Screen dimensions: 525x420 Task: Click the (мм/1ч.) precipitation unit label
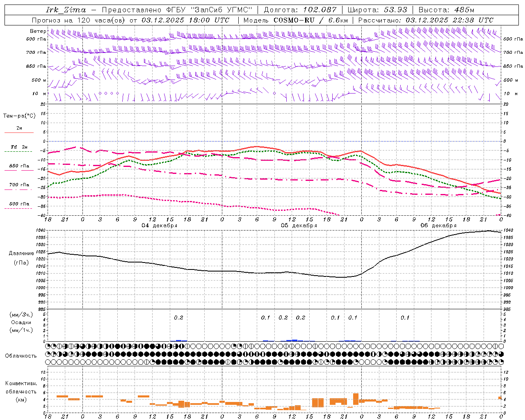click(21, 330)
